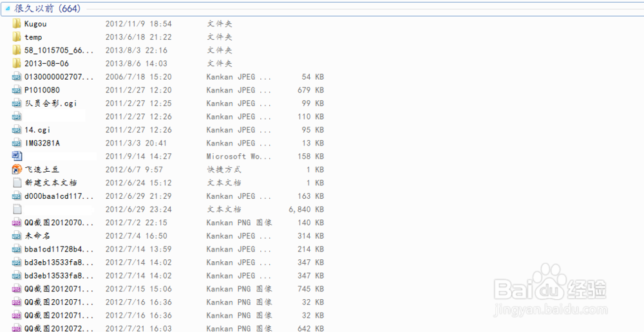Click the date 2012/11/9 18:54
This screenshot has height=332, width=644.
(x=138, y=24)
